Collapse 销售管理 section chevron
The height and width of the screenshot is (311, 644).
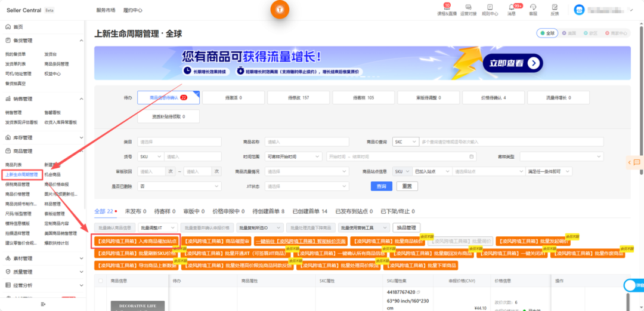click(81, 99)
